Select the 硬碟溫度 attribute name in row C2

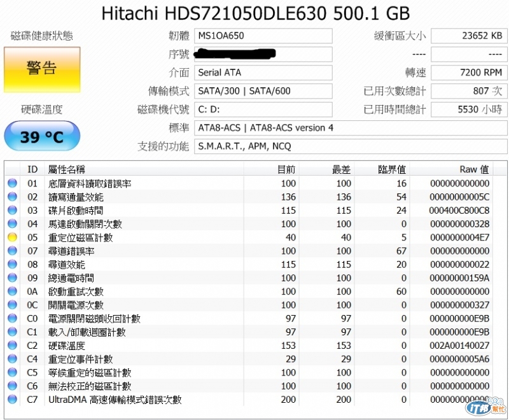point(67,346)
